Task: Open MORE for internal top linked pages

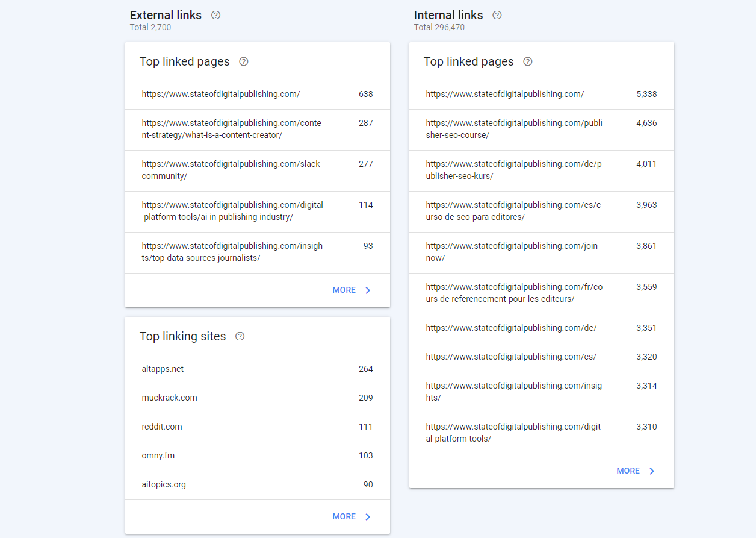Action: [628, 471]
